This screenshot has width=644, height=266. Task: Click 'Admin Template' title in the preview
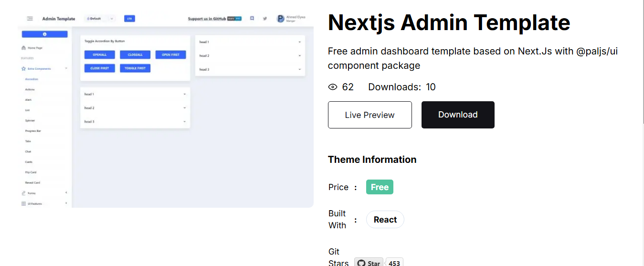pos(59,19)
